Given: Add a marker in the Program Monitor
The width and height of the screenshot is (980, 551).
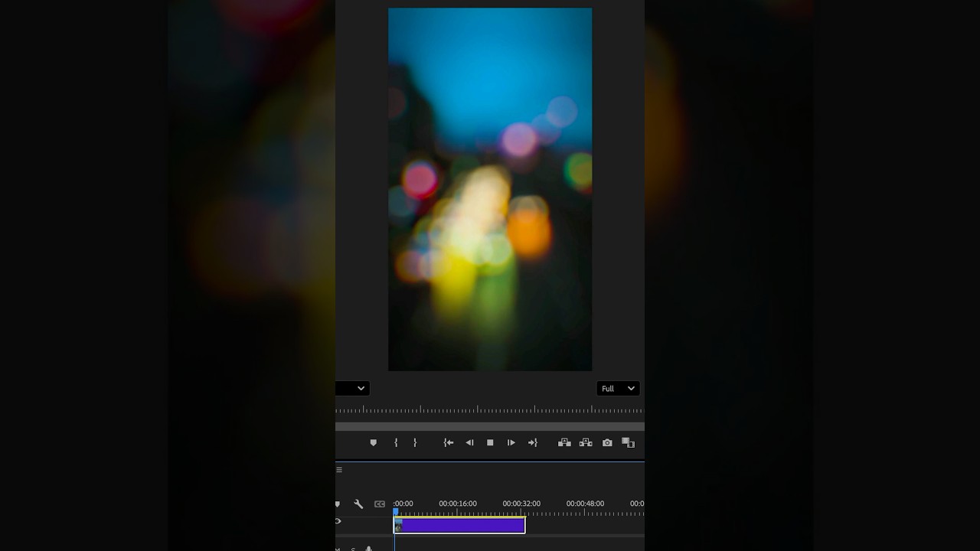Looking at the screenshot, I should pos(373,442).
